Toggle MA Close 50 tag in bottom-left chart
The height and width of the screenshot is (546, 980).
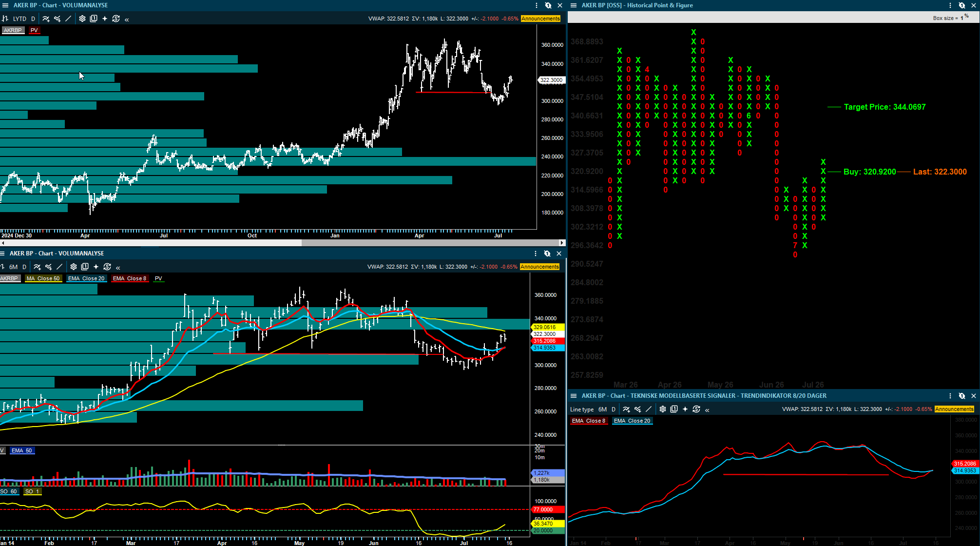pyautogui.click(x=43, y=278)
